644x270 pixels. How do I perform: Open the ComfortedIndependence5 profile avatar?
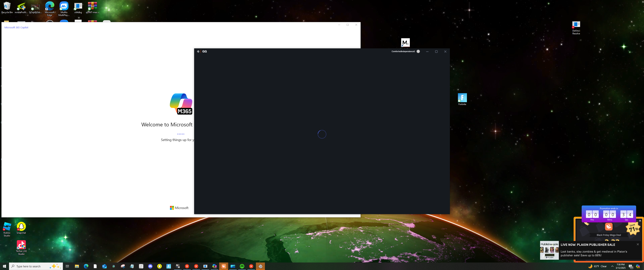418,51
